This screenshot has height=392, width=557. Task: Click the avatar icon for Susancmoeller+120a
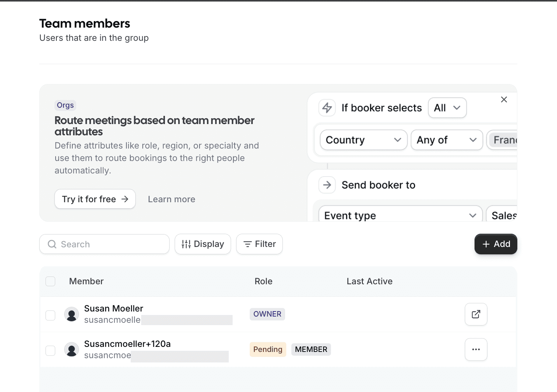coord(72,350)
